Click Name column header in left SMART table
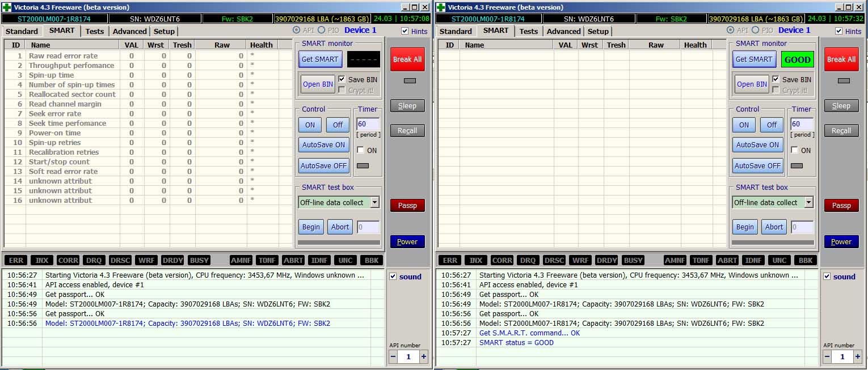 pyautogui.click(x=73, y=45)
